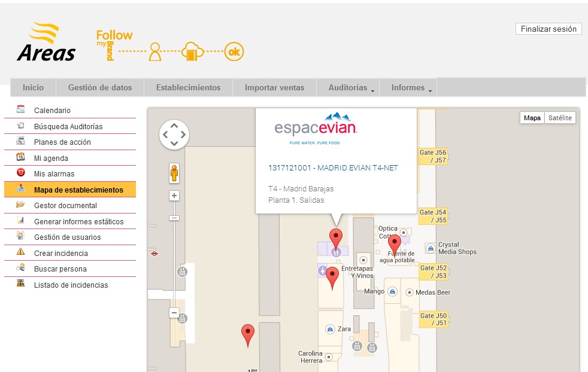
Task: Click the Follow my Brand logo
Action: pyautogui.click(x=170, y=45)
